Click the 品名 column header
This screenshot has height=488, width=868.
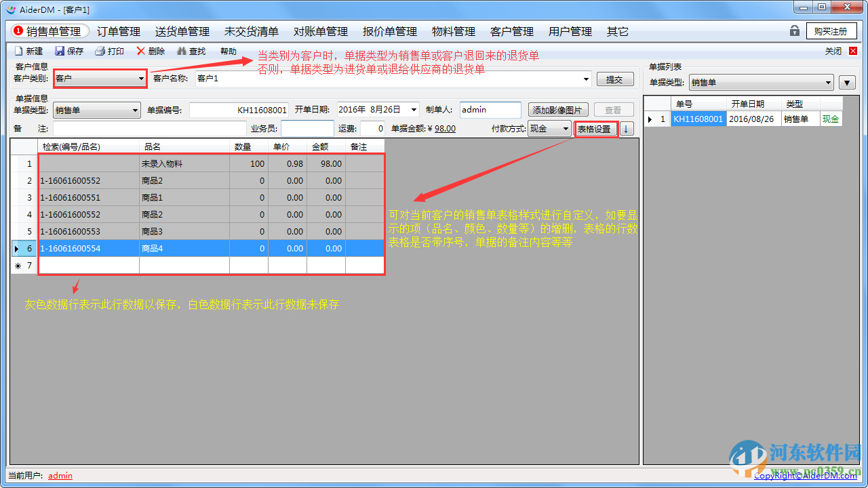[x=184, y=146]
